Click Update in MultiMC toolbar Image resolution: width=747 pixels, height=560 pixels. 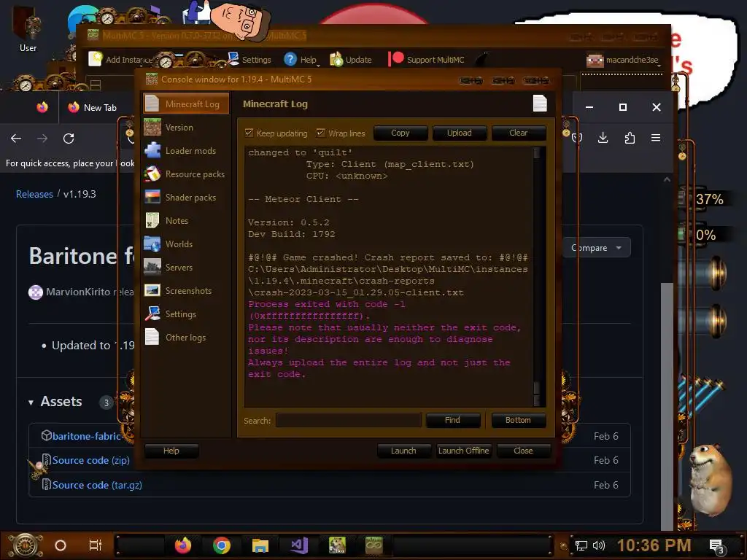click(x=351, y=60)
